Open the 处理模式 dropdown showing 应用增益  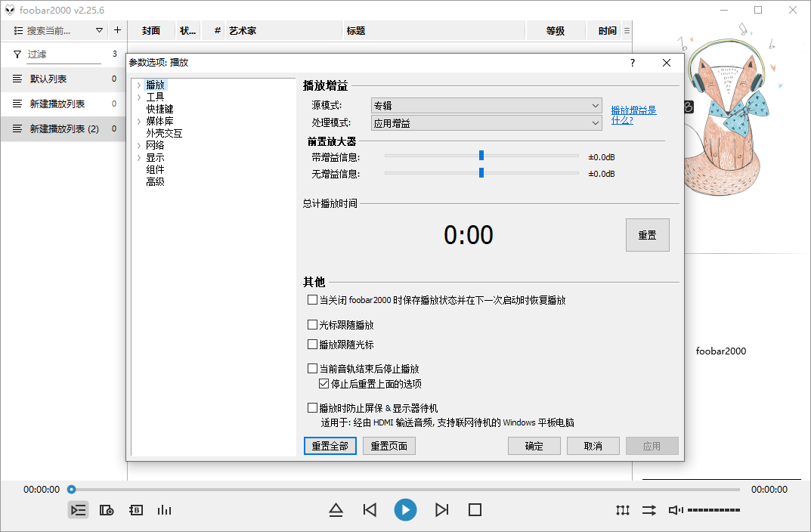point(486,122)
